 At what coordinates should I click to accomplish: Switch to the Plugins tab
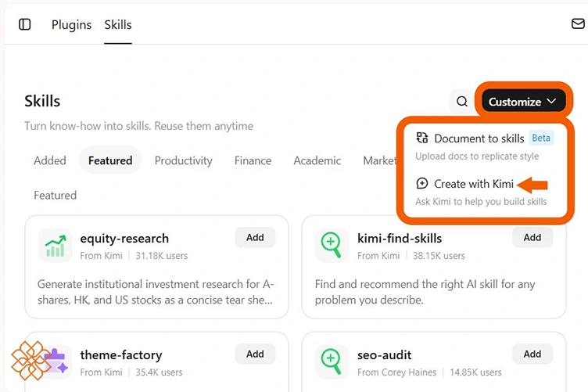(71, 25)
